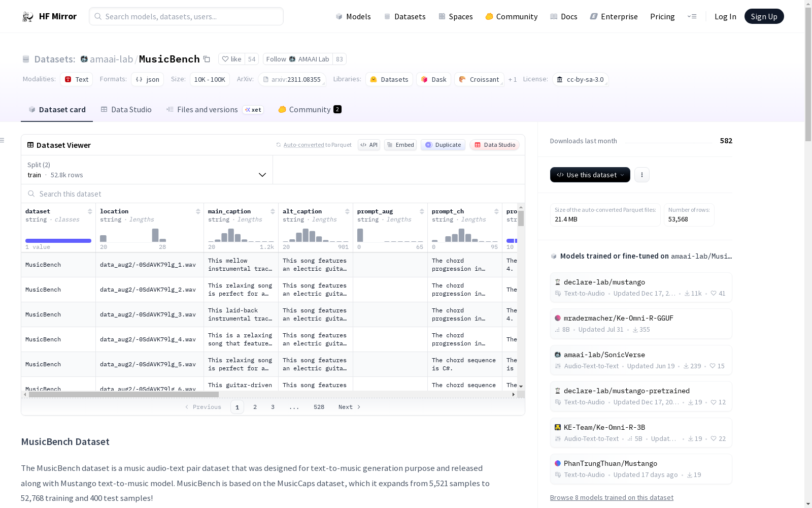The height and width of the screenshot is (508, 812).
Task: Open the navigation overflow menu icon
Action: (x=692, y=16)
